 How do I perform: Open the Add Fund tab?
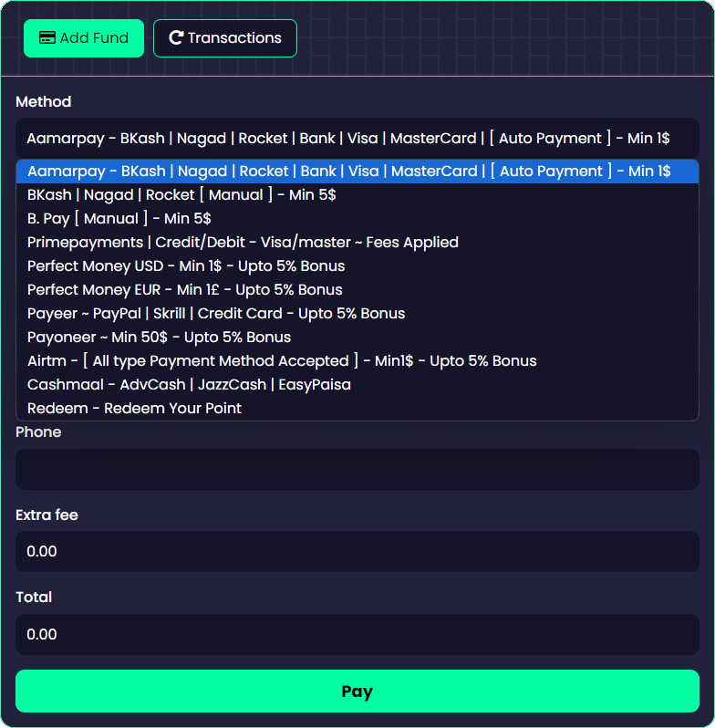point(84,38)
